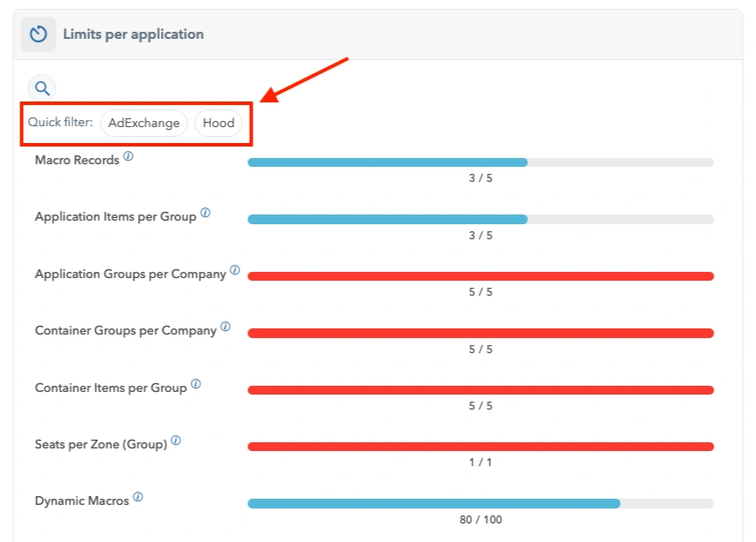Click the 'Application Groups per Company' label

point(130,274)
